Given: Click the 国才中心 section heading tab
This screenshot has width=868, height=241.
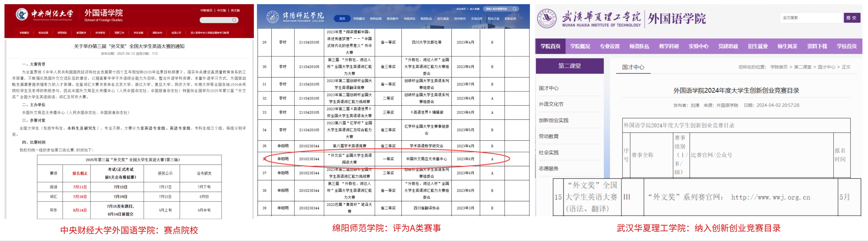Looking at the screenshot, I should tap(633, 67).
